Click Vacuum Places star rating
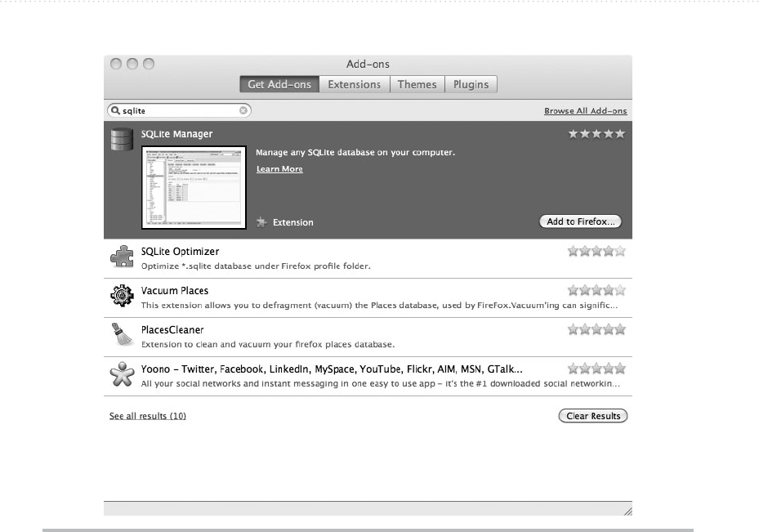The image size is (759, 532). [x=596, y=290]
